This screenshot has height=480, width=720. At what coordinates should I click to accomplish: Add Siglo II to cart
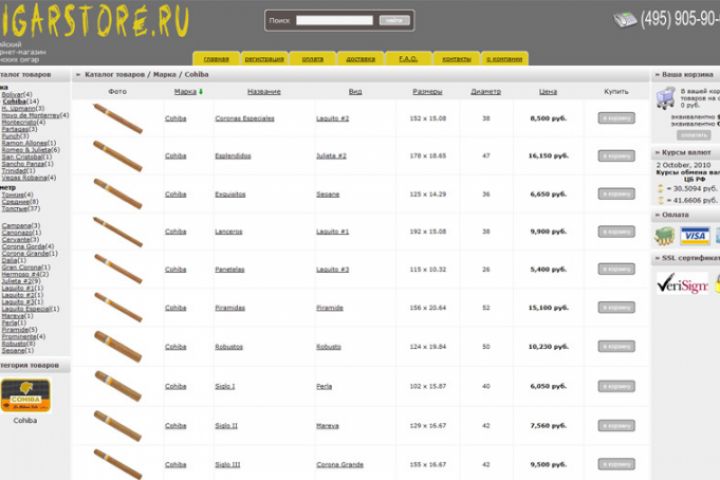tap(616, 426)
